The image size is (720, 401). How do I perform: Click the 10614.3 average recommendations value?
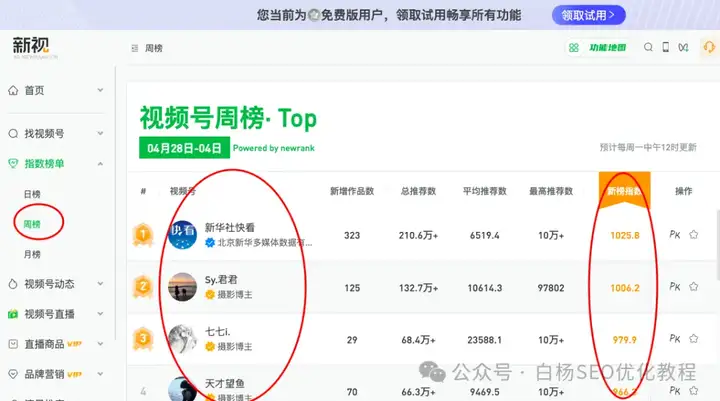[x=484, y=288]
